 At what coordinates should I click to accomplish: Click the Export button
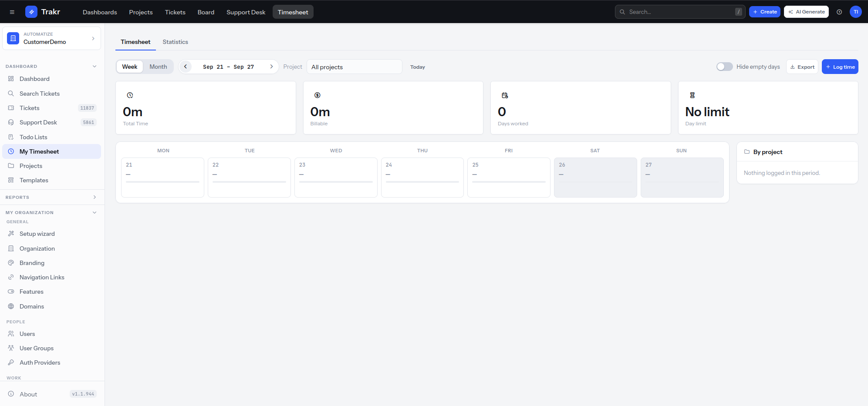[x=802, y=67]
